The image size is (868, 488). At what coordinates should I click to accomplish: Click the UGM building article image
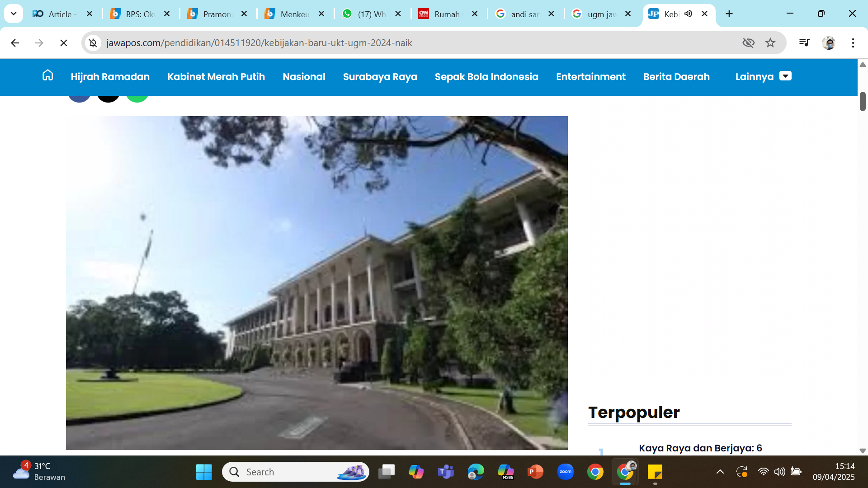point(316,283)
